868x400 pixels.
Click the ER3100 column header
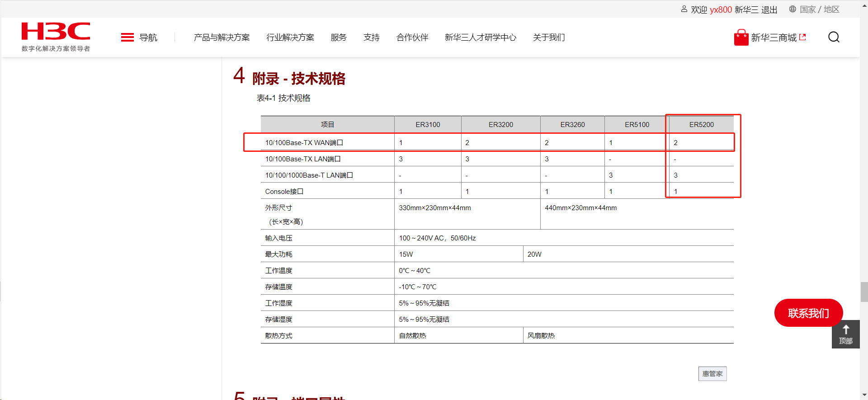pos(428,125)
